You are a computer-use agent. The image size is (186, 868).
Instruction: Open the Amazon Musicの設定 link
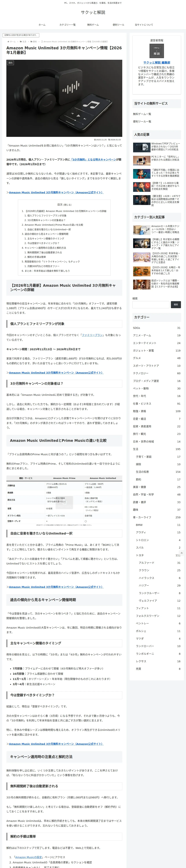tap(29, 857)
